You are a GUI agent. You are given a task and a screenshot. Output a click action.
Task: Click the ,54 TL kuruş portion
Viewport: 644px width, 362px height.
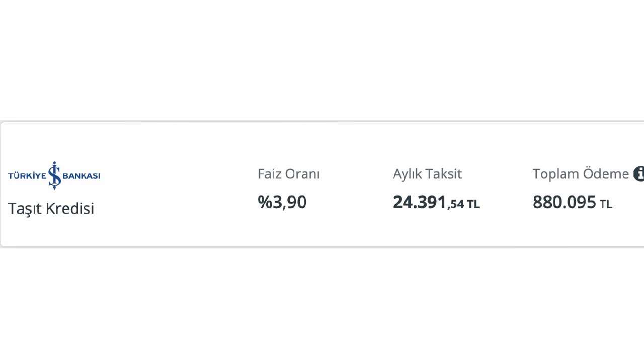463,204
